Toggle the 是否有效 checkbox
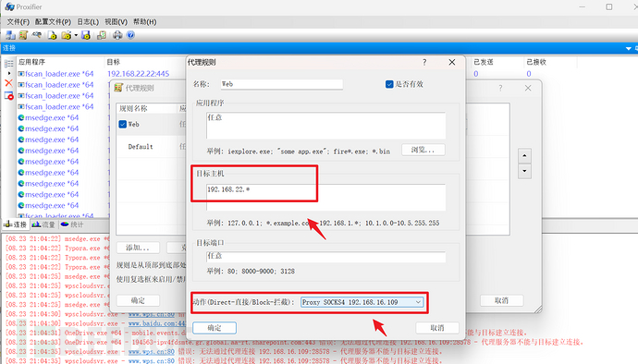 click(x=389, y=84)
